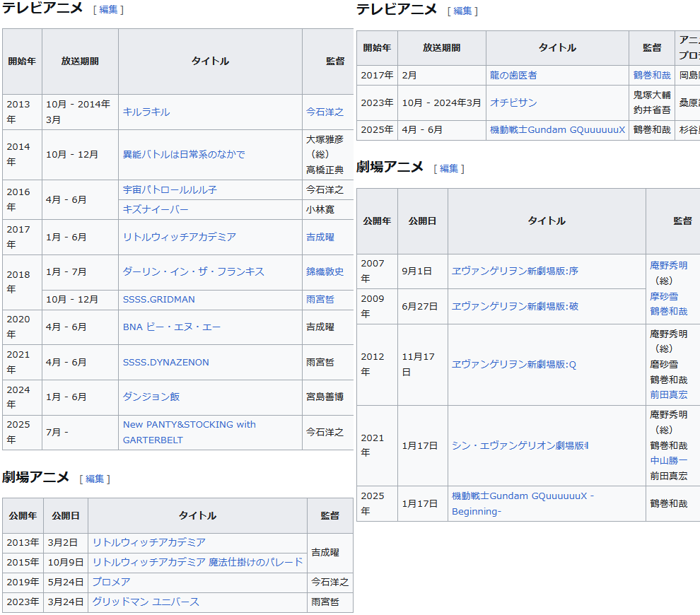Click 雨宮哲 link beside SSSS.GRIDMAN
Image resolution: width=700 pixels, height=615 pixels.
[320, 300]
